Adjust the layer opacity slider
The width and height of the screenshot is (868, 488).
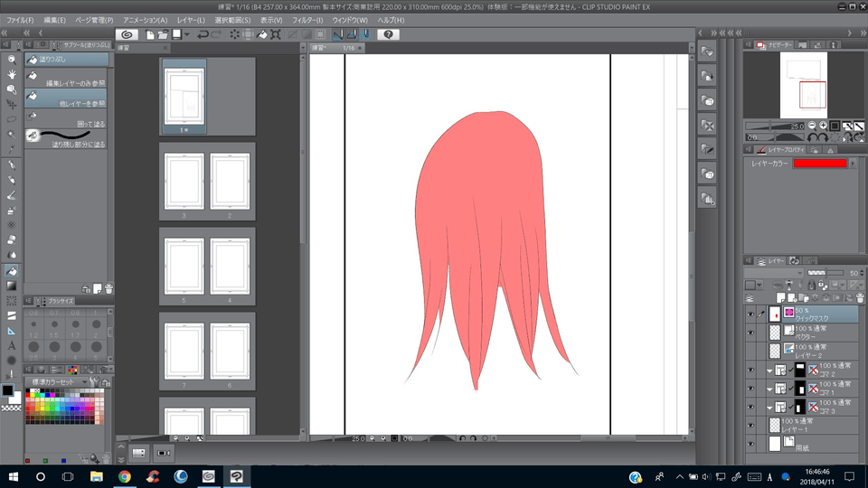pos(826,273)
